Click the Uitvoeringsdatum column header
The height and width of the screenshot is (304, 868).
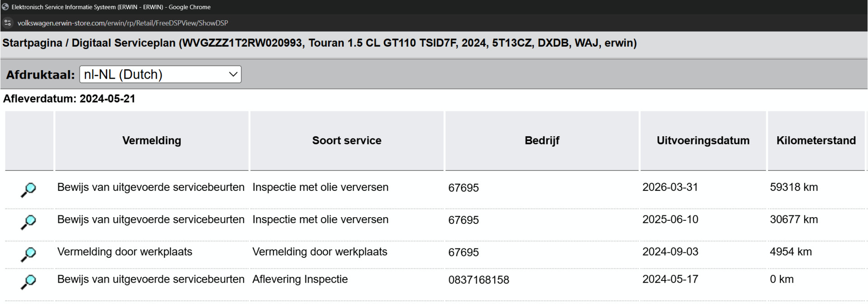point(703,141)
